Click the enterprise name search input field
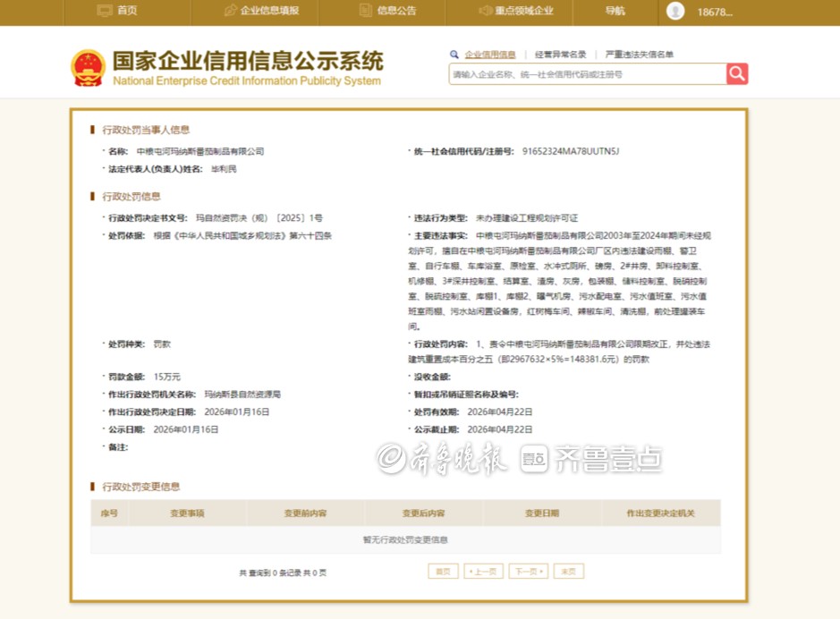The width and height of the screenshot is (840, 619). (586, 74)
